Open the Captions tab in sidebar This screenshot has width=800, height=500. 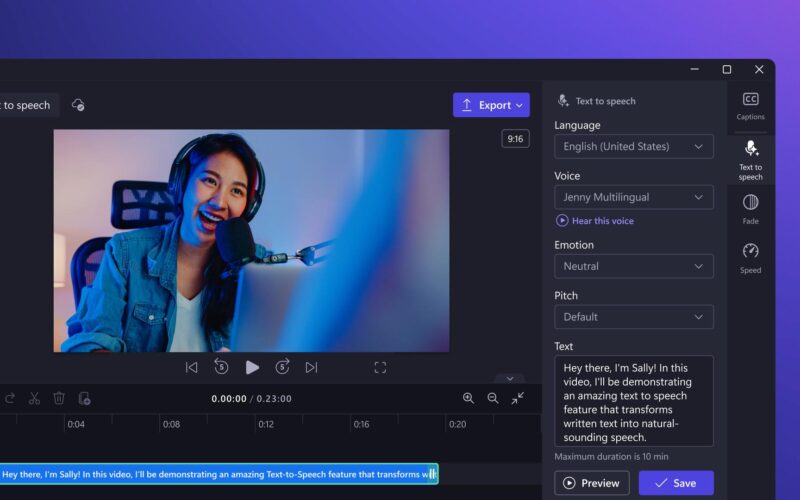tap(750, 105)
